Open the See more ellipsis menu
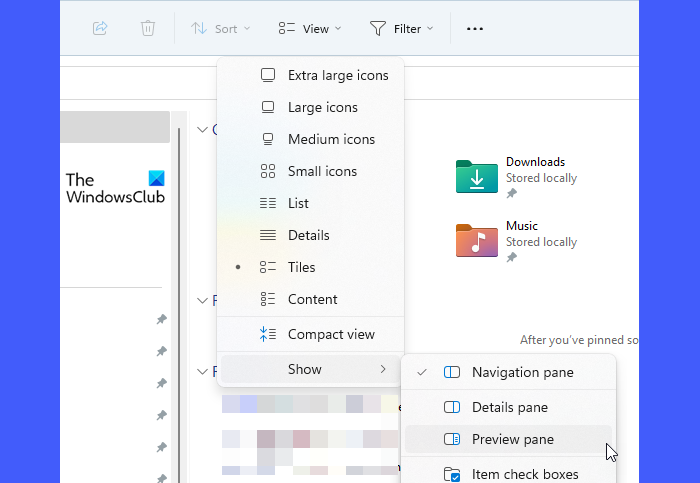This screenshot has width=700, height=483. click(475, 29)
